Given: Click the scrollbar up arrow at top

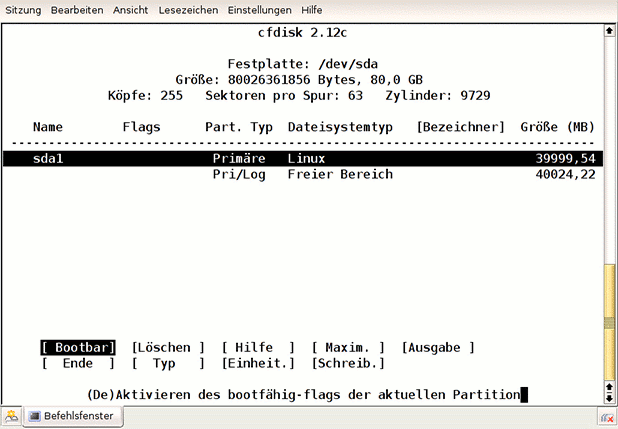Looking at the screenshot, I should pyautogui.click(x=609, y=30).
